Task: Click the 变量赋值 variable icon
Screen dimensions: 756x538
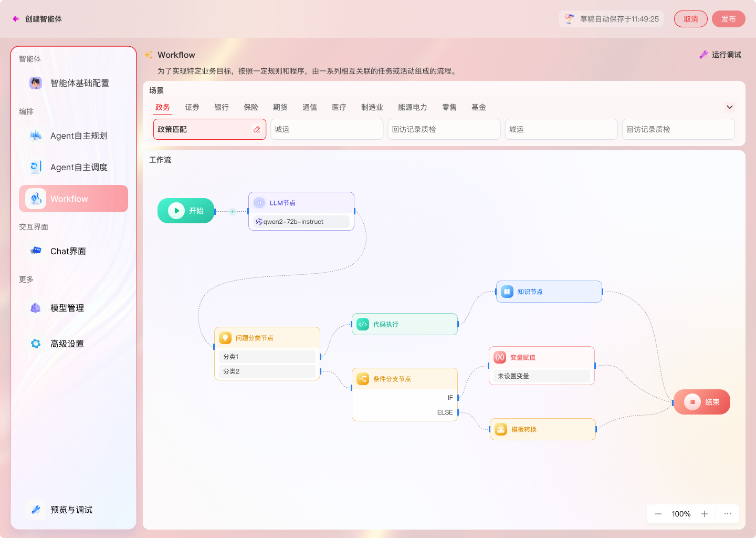Action: click(500, 357)
